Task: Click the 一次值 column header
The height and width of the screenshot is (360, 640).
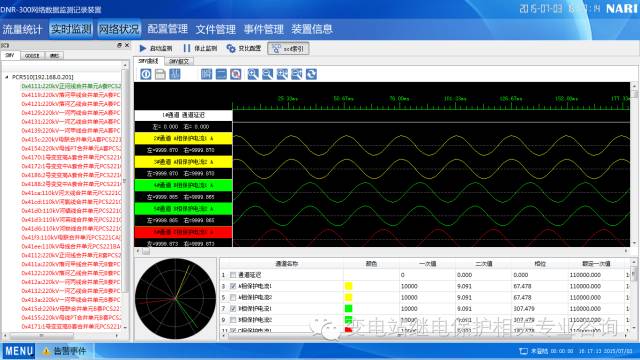Action: (427, 264)
